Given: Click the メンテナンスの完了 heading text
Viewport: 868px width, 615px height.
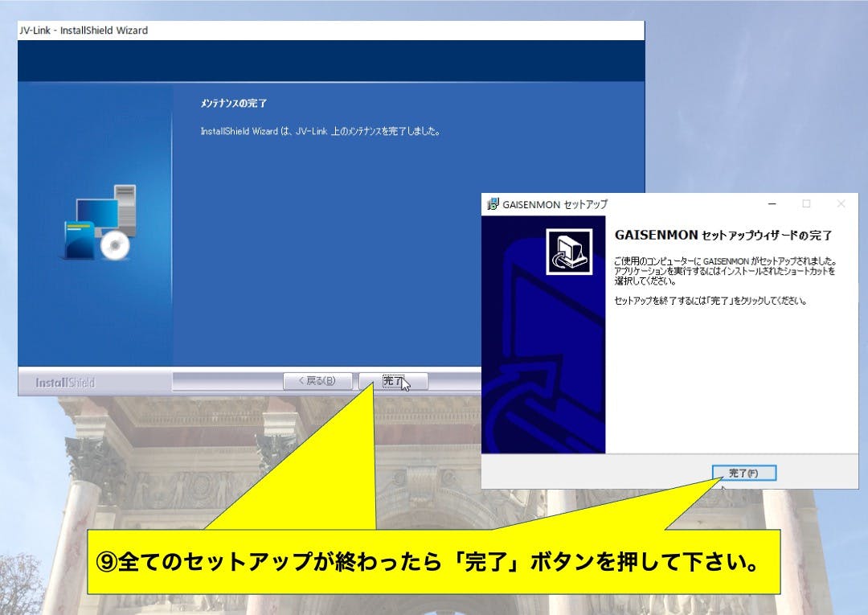Looking at the screenshot, I should coord(233,103).
